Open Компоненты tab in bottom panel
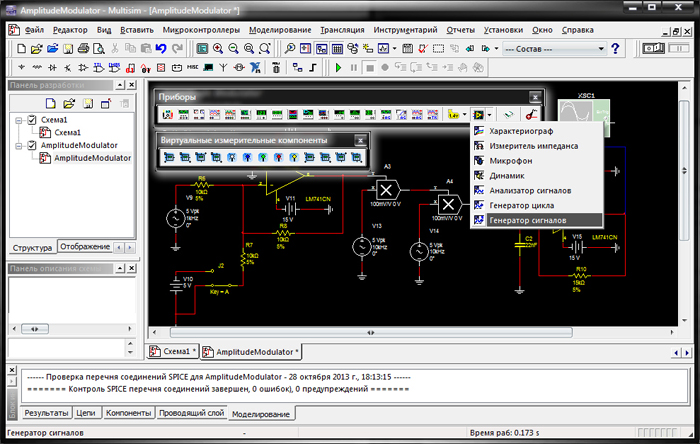 pos(129,413)
